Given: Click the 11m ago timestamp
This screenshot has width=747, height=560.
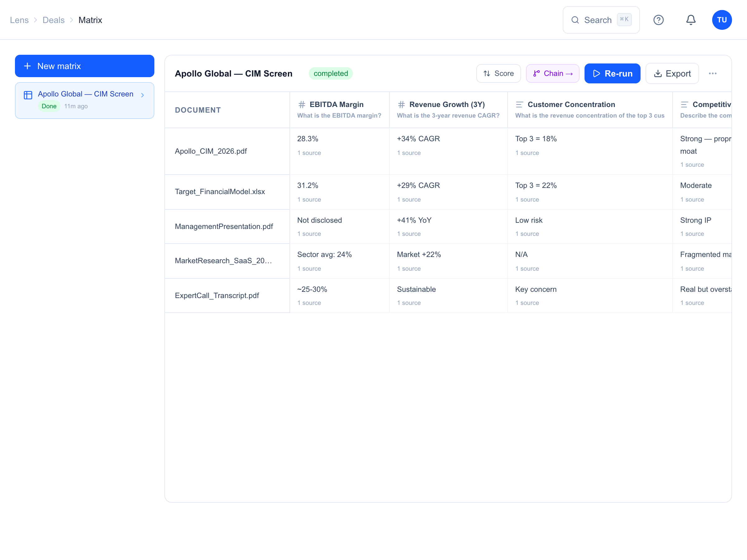Looking at the screenshot, I should pyautogui.click(x=76, y=106).
